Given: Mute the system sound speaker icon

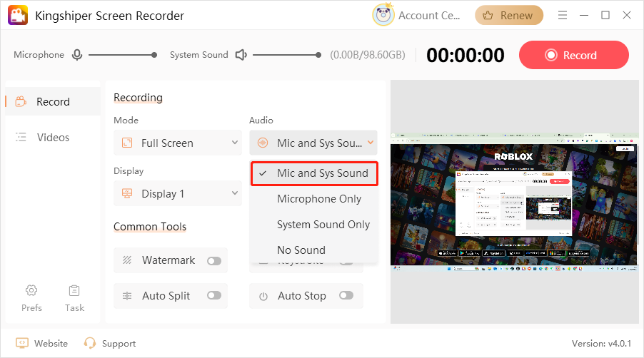Looking at the screenshot, I should tap(241, 55).
